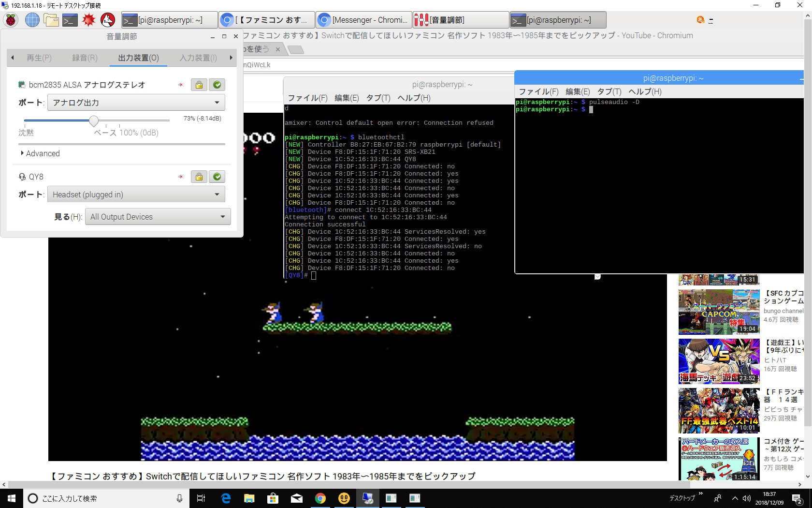Open the All Output Devices dropdown
Image resolution: width=812 pixels, height=508 pixels.
pos(158,217)
